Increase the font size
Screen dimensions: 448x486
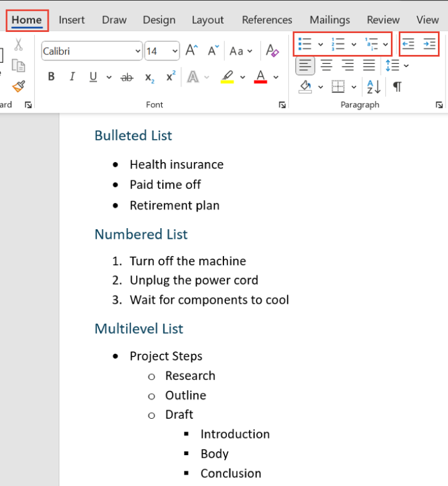(x=191, y=50)
